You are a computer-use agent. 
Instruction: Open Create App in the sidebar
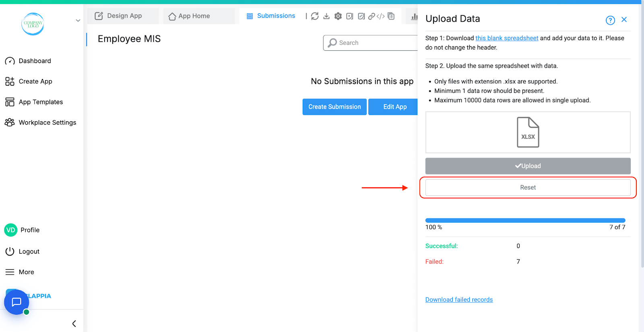click(x=29, y=82)
